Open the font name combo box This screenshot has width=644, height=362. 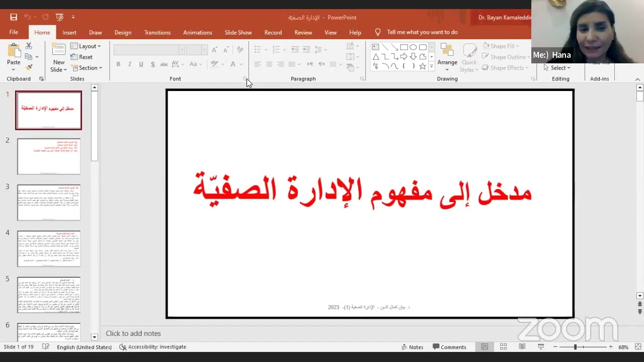pyautogui.click(x=149, y=50)
